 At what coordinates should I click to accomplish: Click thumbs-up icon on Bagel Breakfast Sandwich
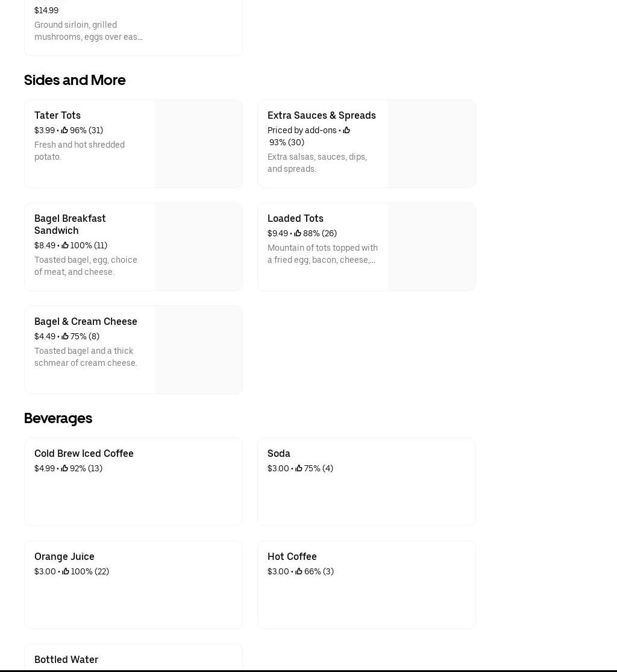coord(65,245)
